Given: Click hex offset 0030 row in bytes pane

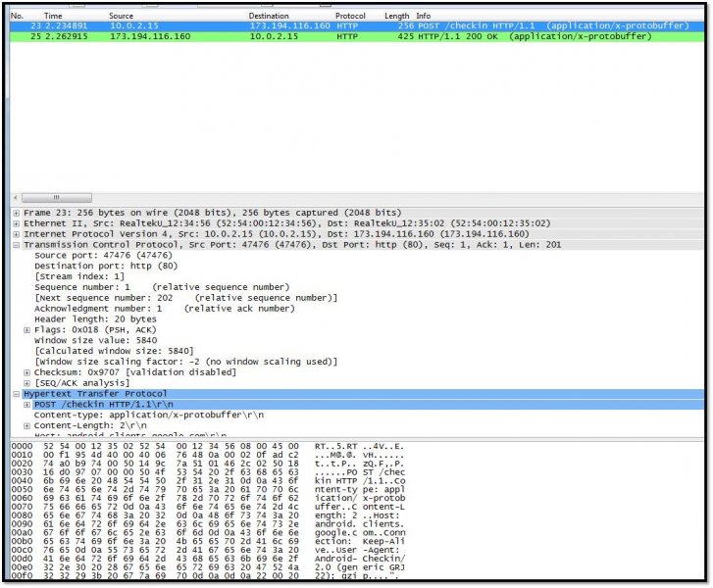Looking at the screenshot, I should pos(207,472).
